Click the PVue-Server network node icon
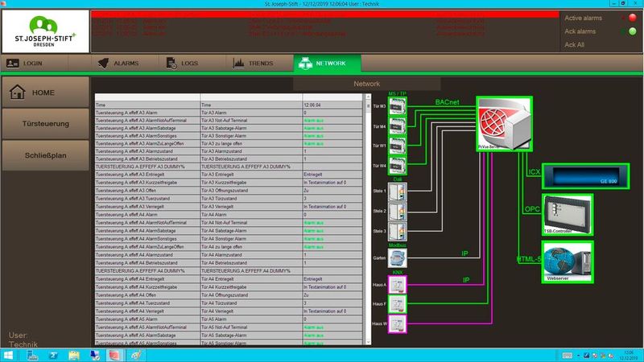644x362 pixels. tap(503, 125)
